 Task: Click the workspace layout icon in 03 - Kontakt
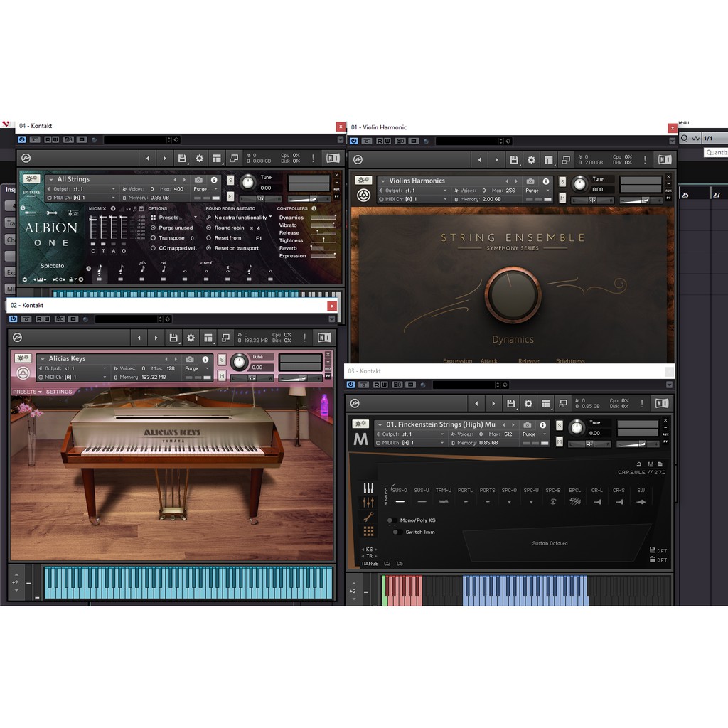coord(545,404)
